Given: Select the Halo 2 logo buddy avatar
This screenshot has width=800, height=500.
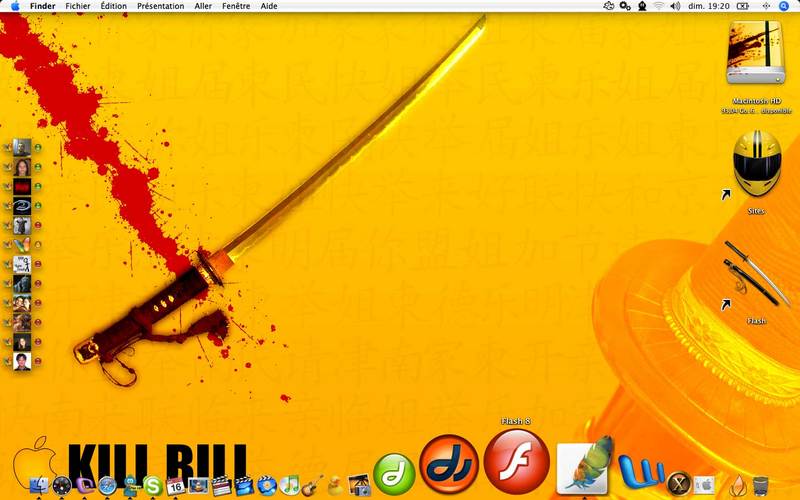Looking at the screenshot, I should click(22, 206).
